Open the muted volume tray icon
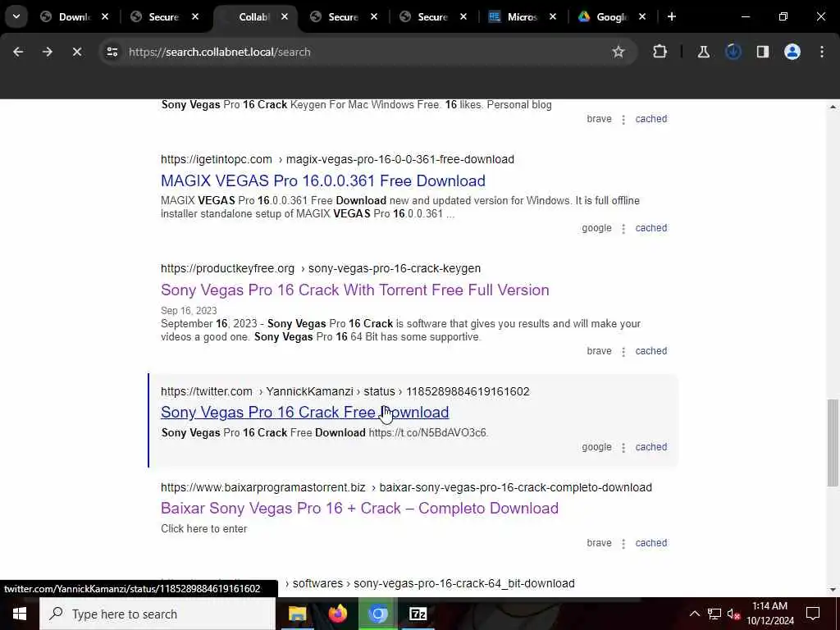840x630 pixels. (733, 614)
